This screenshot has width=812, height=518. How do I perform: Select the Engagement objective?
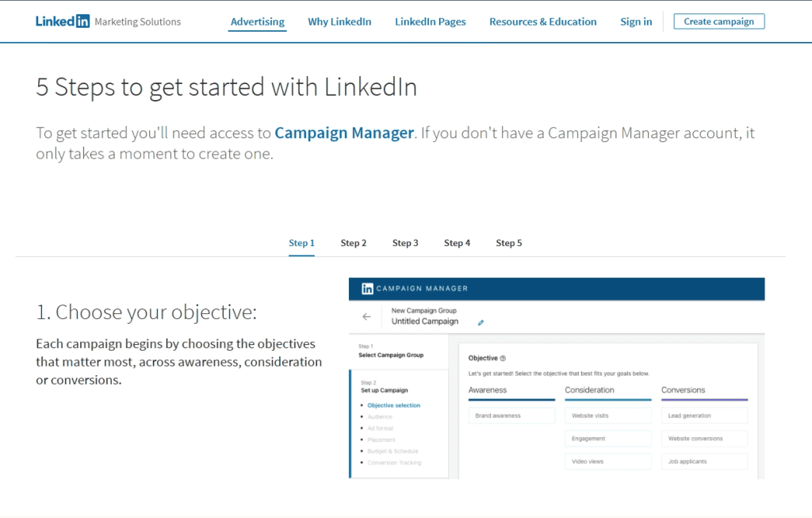608,438
